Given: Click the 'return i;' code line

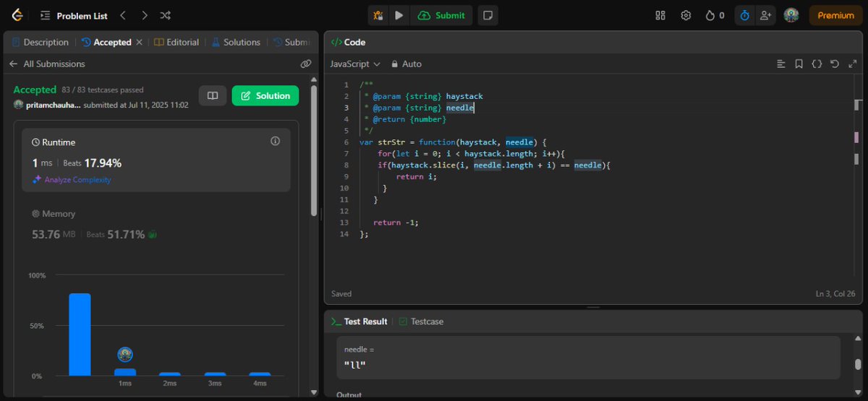Looking at the screenshot, I should pos(416,176).
